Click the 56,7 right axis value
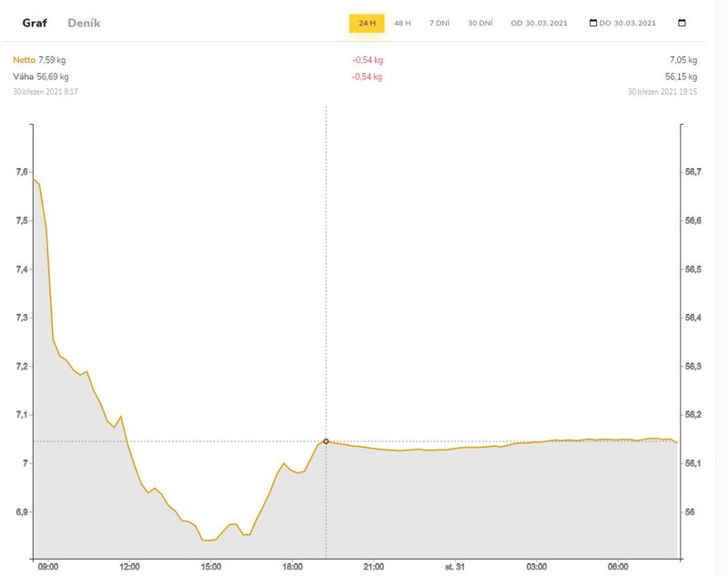The width and height of the screenshot is (728, 576). pyautogui.click(x=693, y=172)
